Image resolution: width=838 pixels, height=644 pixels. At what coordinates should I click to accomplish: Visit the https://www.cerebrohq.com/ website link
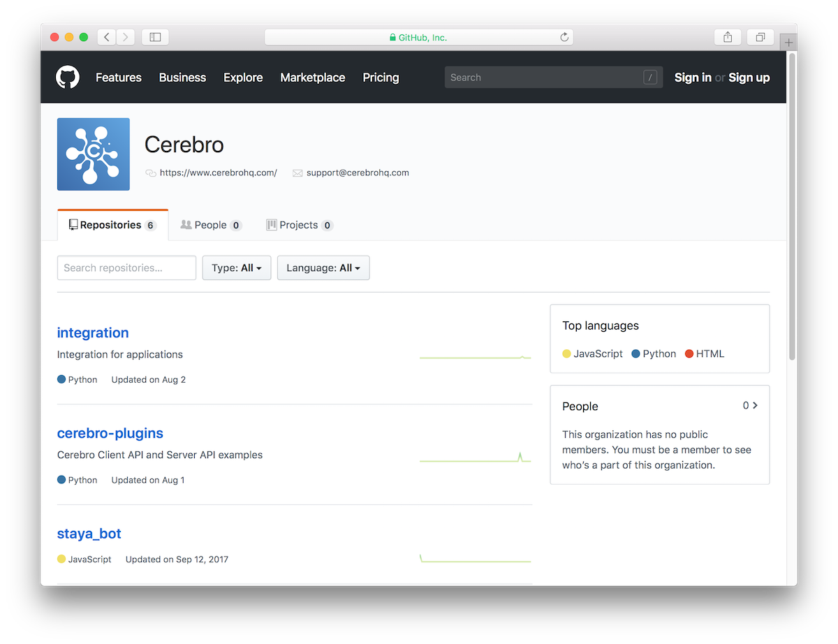[x=219, y=173]
